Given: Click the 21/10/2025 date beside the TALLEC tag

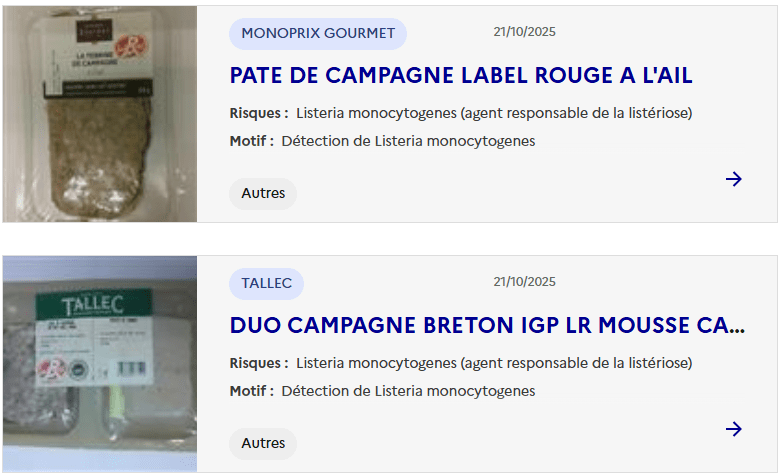Looking at the screenshot, I should (524, 282).
